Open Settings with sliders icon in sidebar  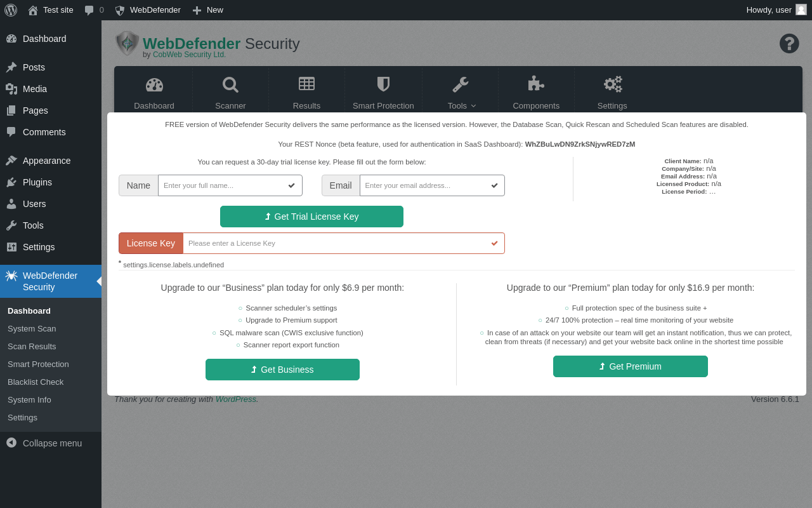[51, 247]
